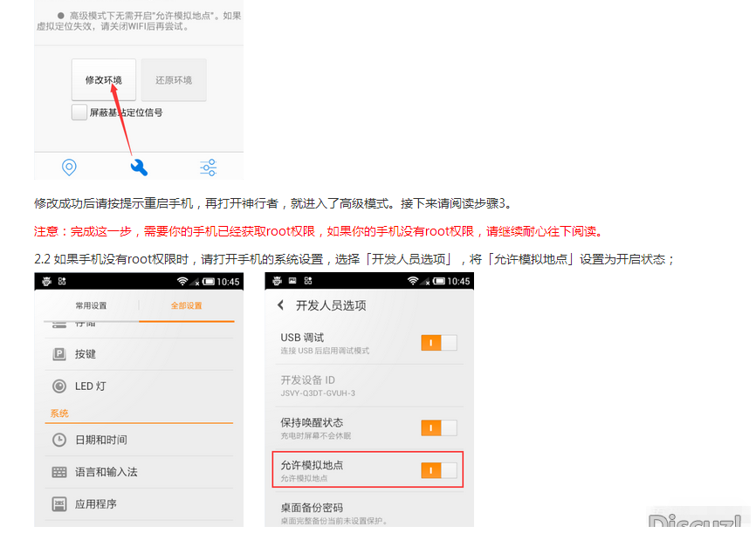Image resolution: width=756 pixels, height=547 pixels.
Task: Click the red 注意 root warning text
Action: click(x=319, y=231)
